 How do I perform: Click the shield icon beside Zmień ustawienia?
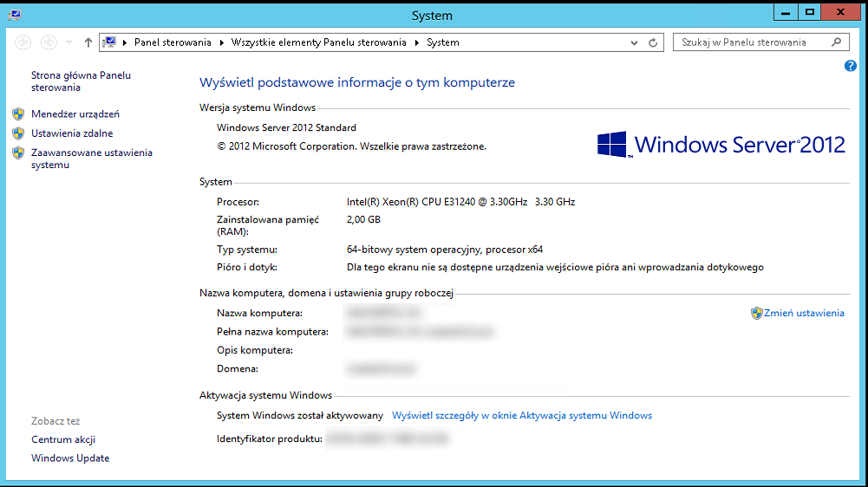757,313
